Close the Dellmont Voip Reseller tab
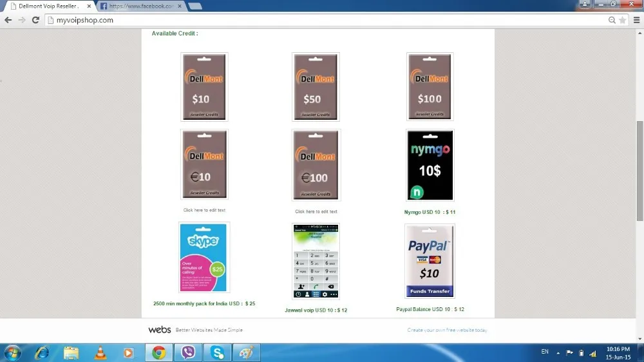644x362 pixels. (89, 6)
